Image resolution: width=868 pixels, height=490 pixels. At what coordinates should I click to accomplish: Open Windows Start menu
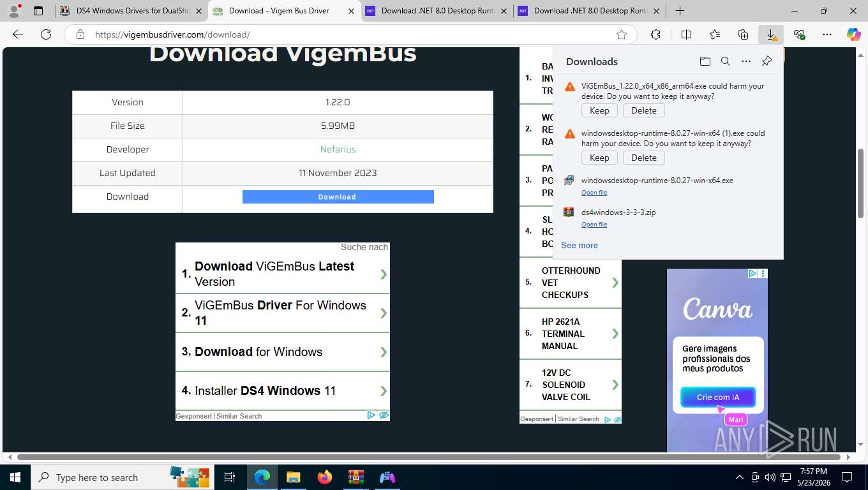click(15, 477)
